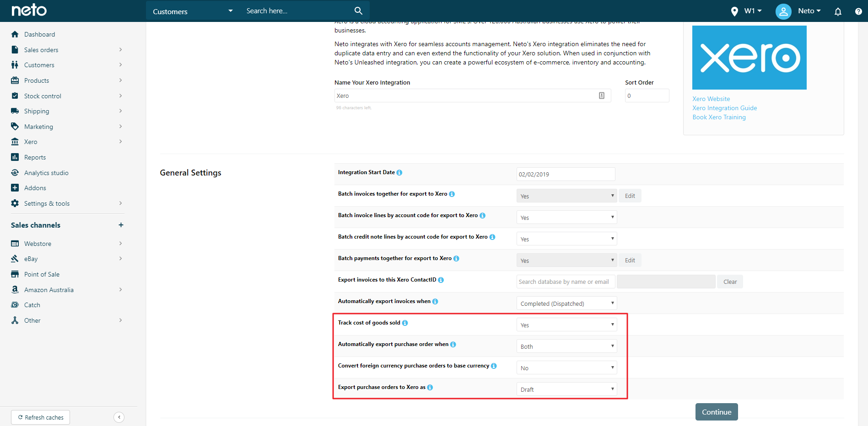Click the search magnifier icon
Image resolution: width=868 pixels, height=426 pixels.
pos(358,11)
